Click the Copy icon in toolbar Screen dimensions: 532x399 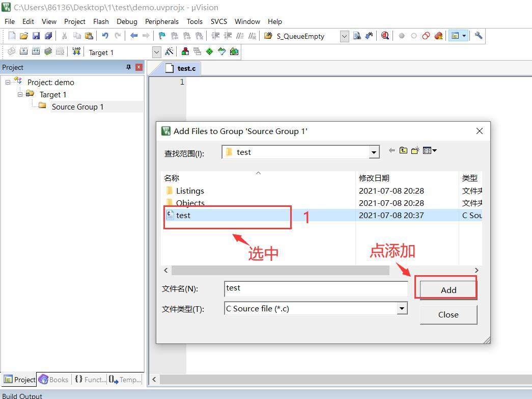coord(77,36)
